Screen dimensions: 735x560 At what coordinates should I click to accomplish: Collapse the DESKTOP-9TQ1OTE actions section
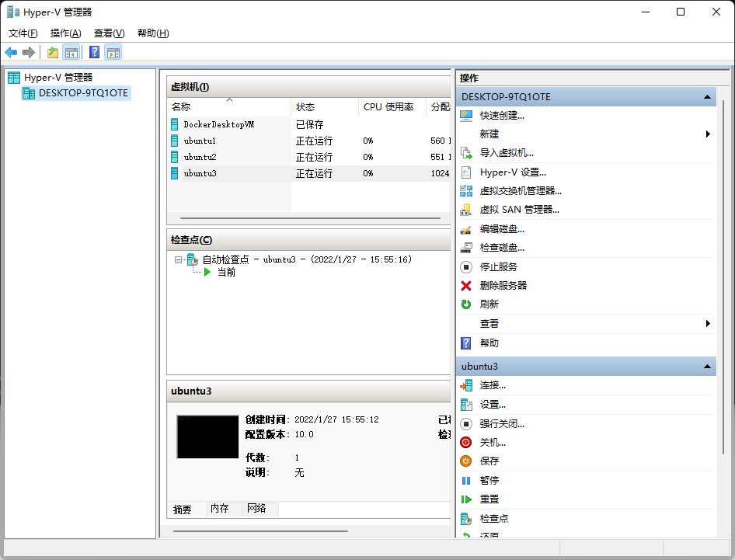coord(707,97)
